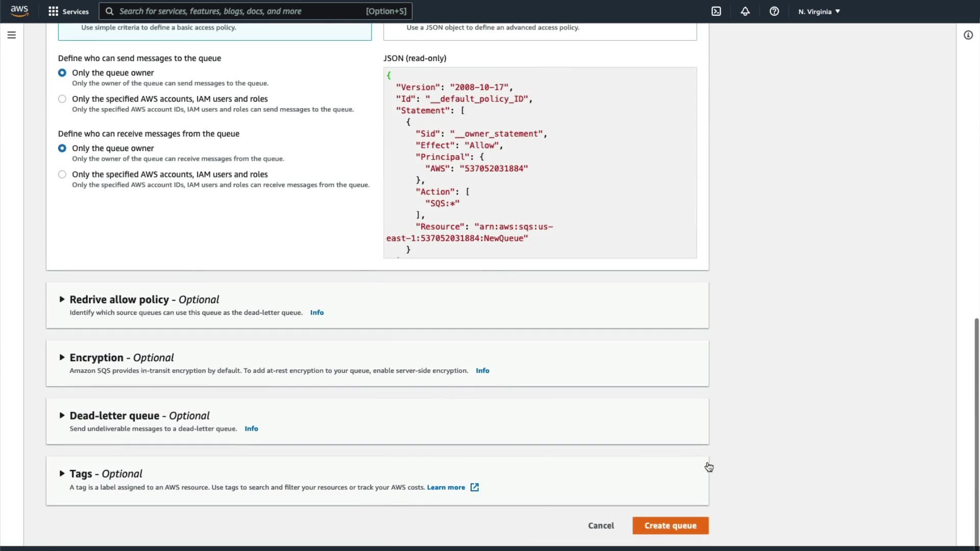Click the Create queue button
This screenshot has width=980, height=551.
pos(670,525)
